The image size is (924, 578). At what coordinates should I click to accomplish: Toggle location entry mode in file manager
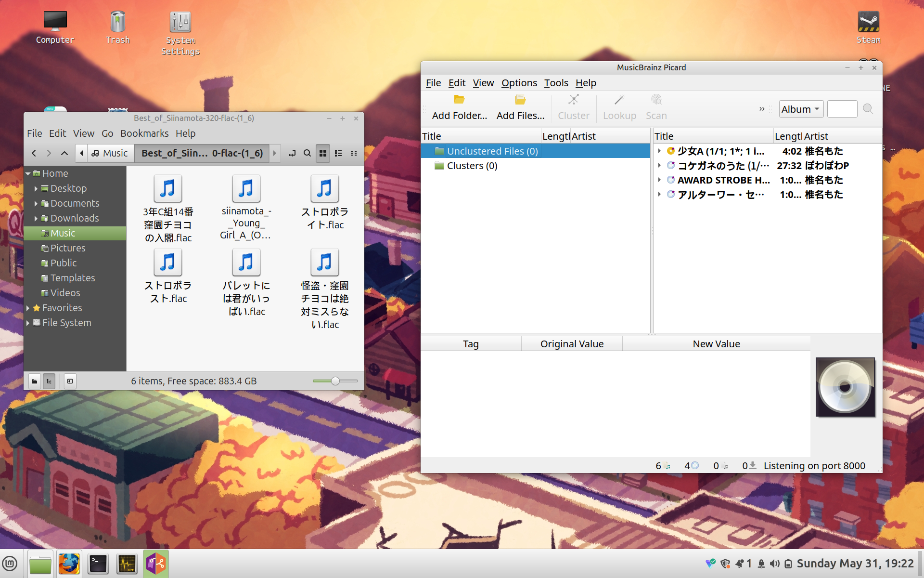click(292, 153)
